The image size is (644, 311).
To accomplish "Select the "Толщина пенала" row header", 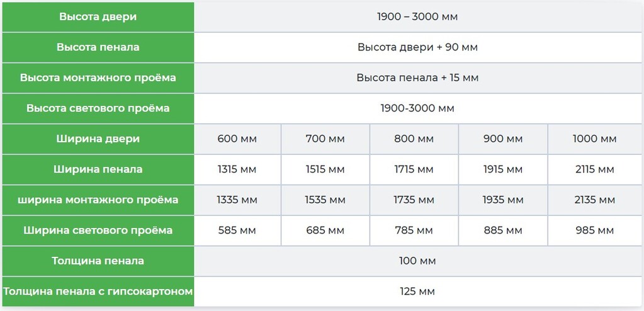I will point(98,261).
